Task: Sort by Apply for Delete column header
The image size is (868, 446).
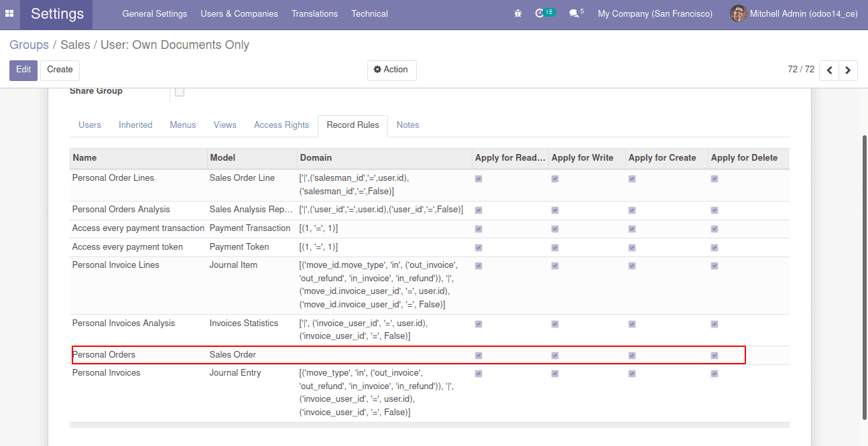Action: tap(748, 158)
